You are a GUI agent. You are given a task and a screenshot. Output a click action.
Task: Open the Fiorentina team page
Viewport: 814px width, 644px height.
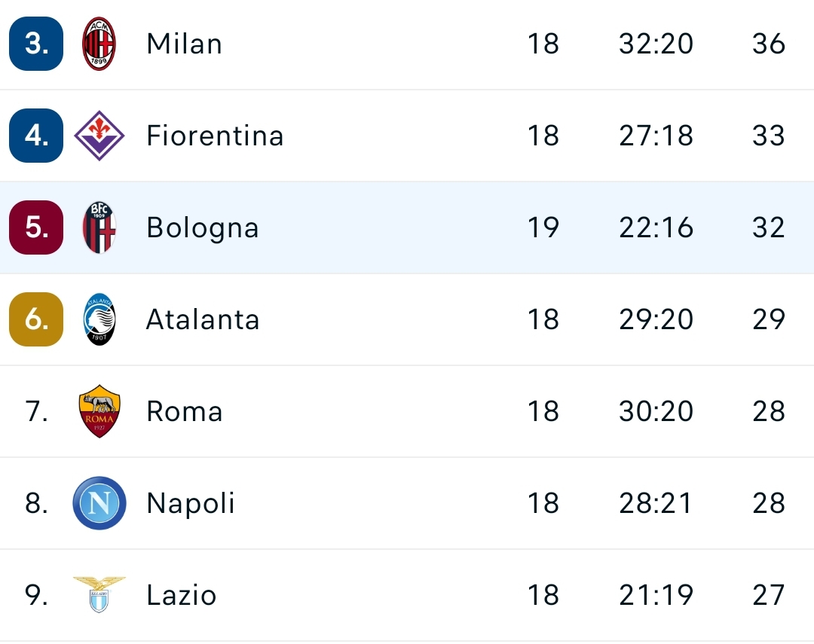click(216, 136)
